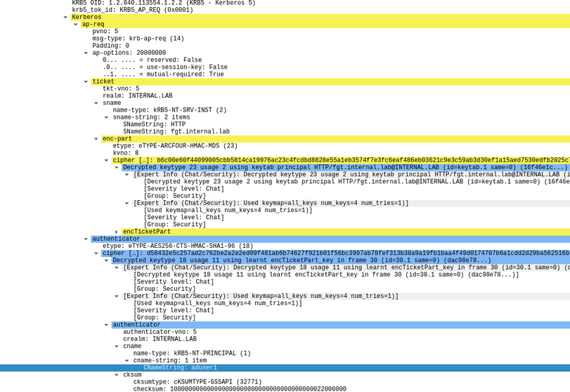Select the krb5_tok_id: KRB5_AP_REQ row
This screenshot has width=570, height=392.
click(x=132, y=10)
